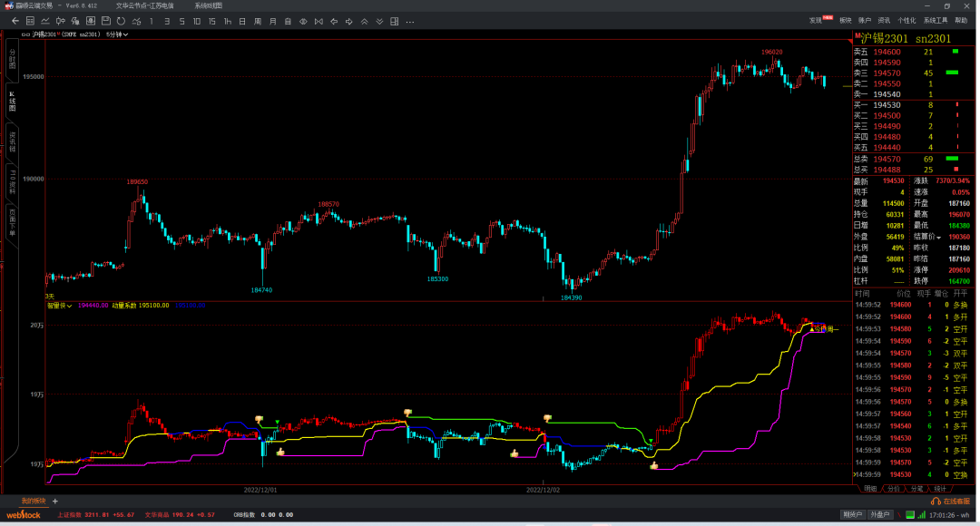Select the 1-minute period button
980x526 pixels.
pos(152,21)
